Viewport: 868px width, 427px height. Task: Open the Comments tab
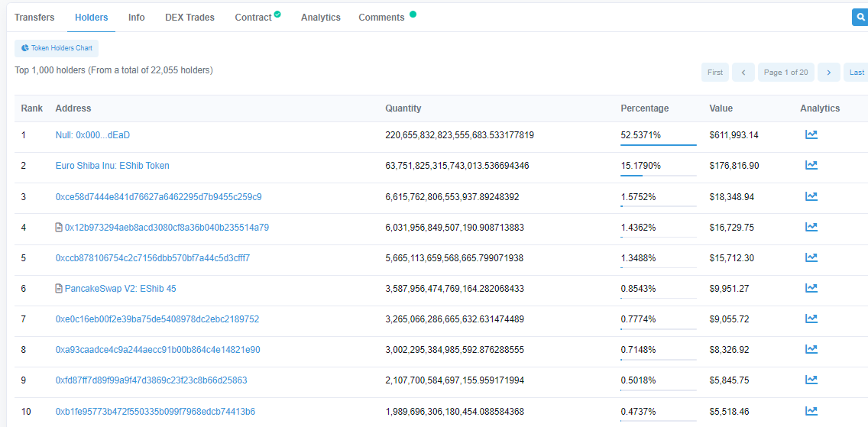point(381,17)
